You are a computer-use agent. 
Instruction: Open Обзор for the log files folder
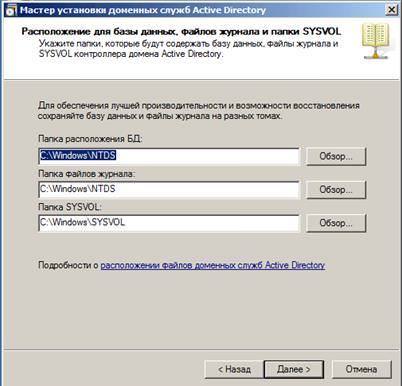pyautogui.click(x=336, y=190)
